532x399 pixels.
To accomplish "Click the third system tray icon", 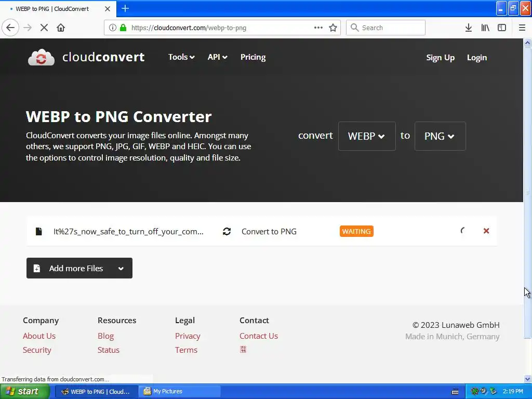I will tap(494, 391).
